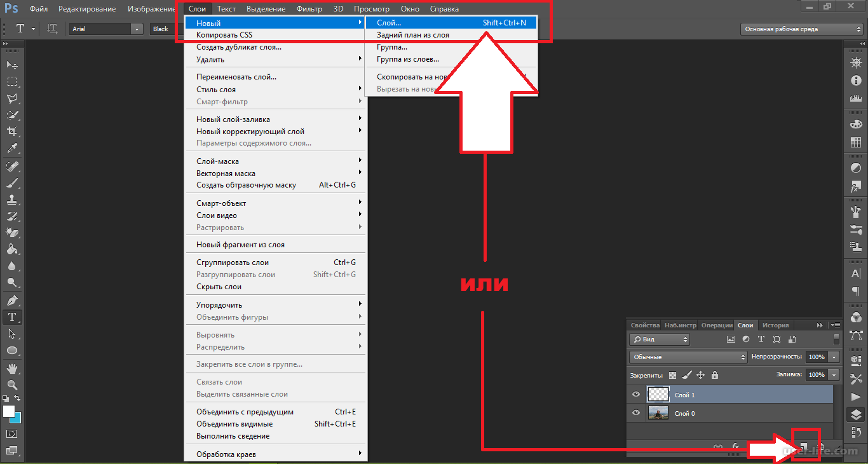Open the Histogram panel icon
The image size is (868, 464).
[855, 99]
